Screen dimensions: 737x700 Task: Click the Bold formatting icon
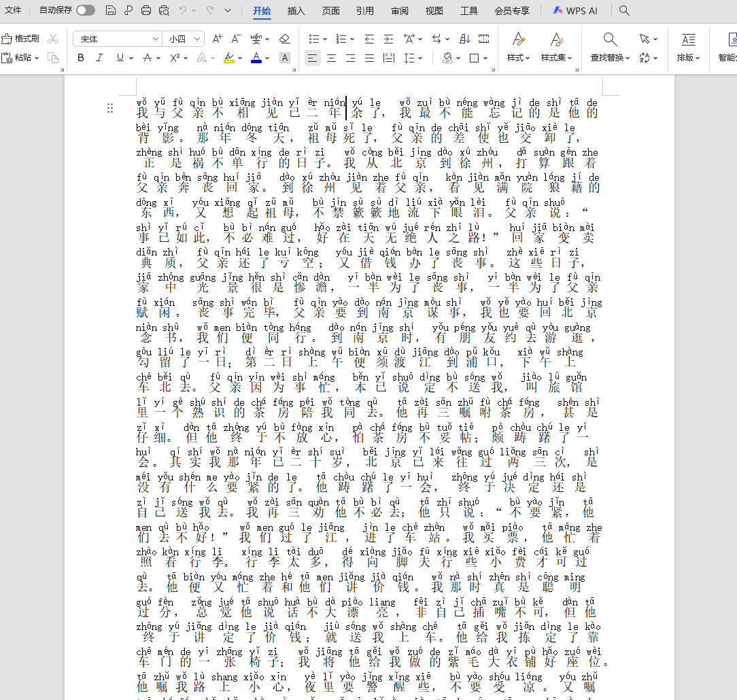pyautogui.click(x=81, y=58)
